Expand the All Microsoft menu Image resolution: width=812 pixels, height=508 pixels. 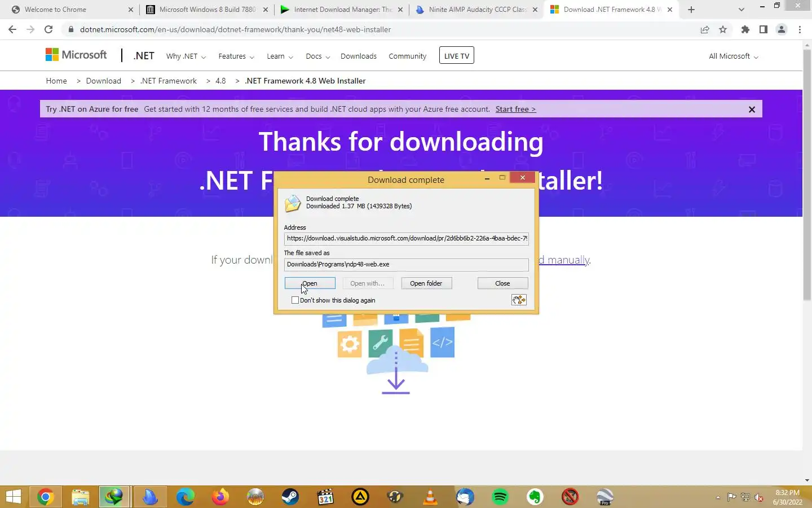point(734,56)
